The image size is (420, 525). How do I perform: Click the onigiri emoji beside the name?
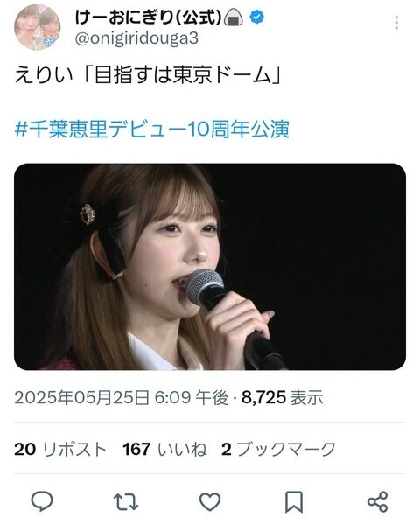tap(234, 17)
